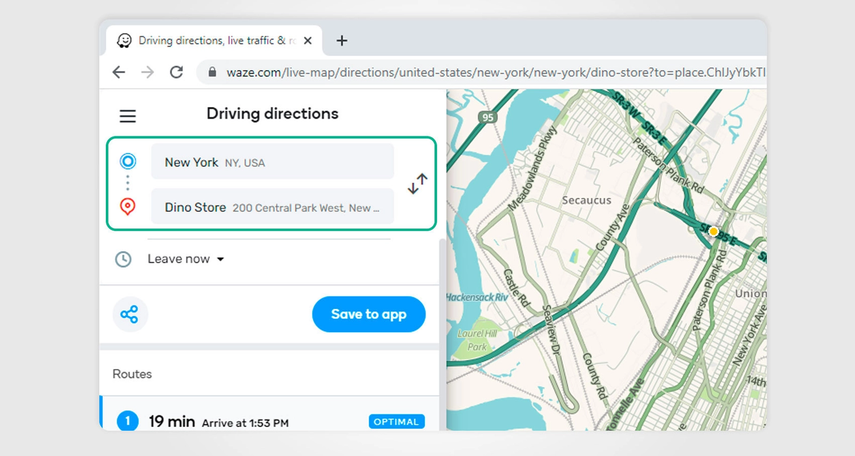Reload the page with refresh icon
This screenshot has height=456, width=855.
176,72
